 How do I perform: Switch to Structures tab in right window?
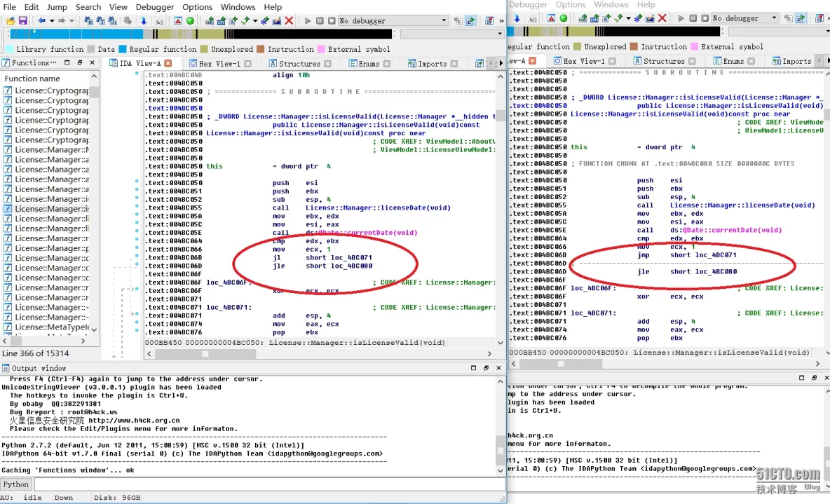[664, 61]
